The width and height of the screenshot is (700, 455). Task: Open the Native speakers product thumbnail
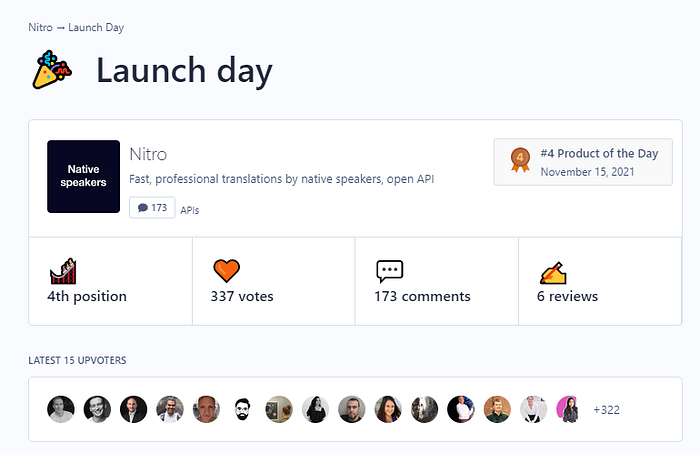pyautogui.click(x=83, y=176)
